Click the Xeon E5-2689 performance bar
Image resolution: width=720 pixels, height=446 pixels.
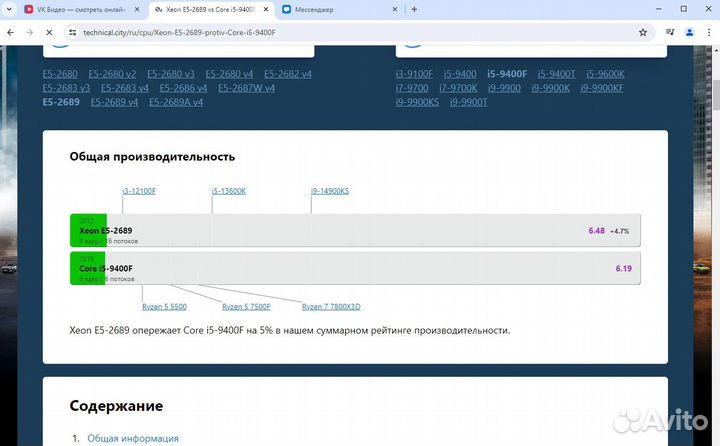point(355,231)
